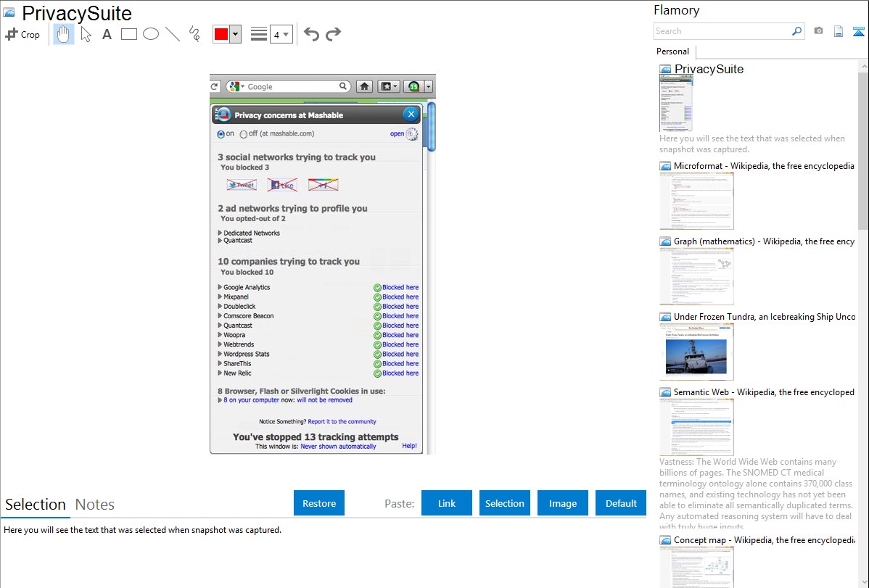The image size is (869, 588).
Task: Click the red color swatch
Action: (221, 34)
